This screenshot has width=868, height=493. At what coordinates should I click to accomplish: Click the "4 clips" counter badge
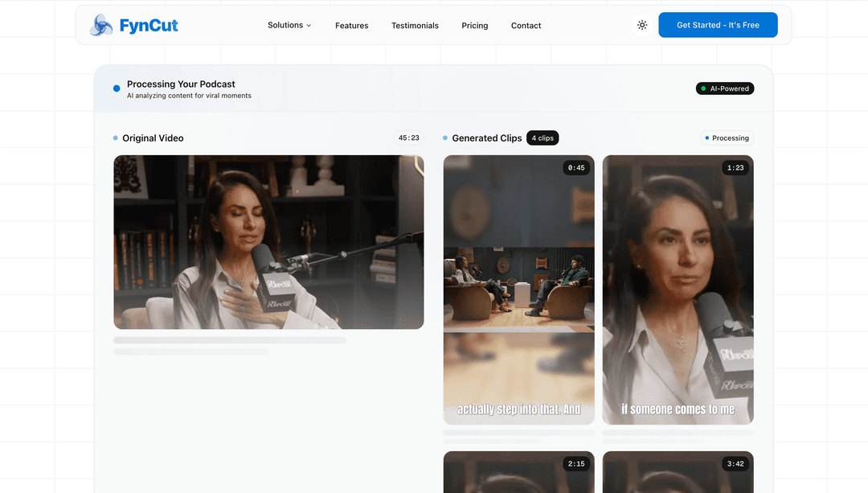(x=542, y=138)
